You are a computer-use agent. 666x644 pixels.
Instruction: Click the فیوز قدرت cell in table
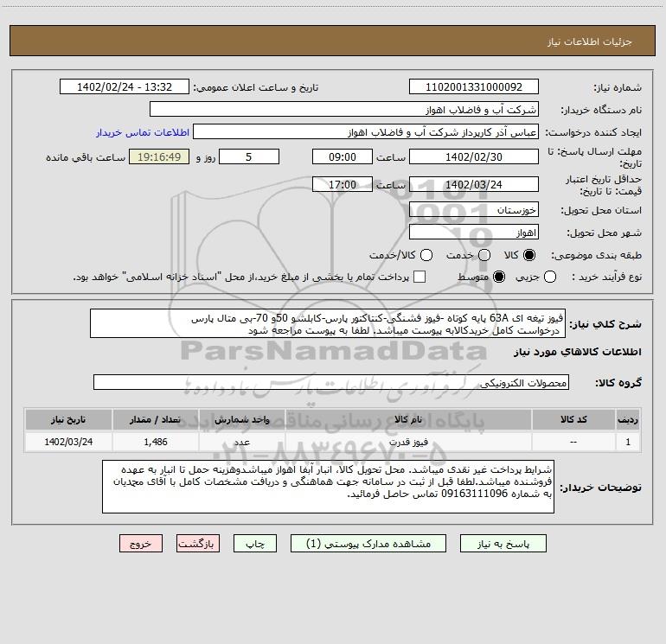pos(408,442)
